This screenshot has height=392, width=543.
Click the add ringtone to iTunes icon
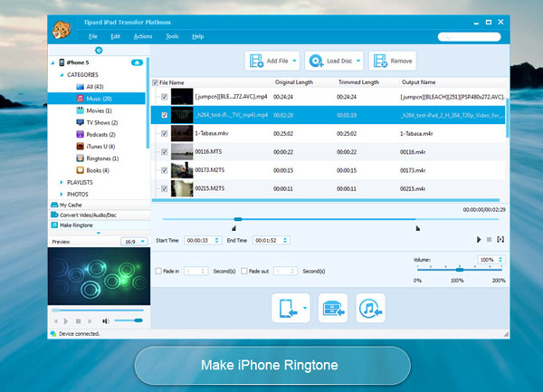point(370,308)
